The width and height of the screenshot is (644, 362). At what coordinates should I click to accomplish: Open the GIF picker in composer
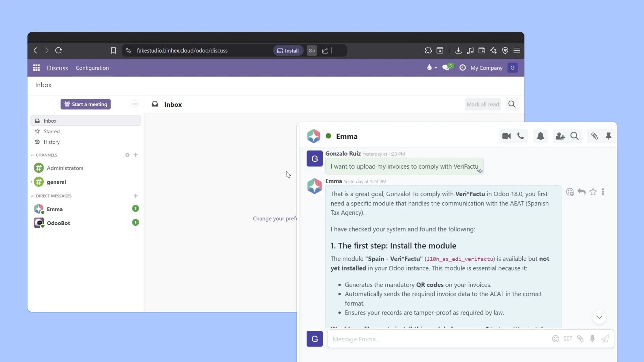568,339
